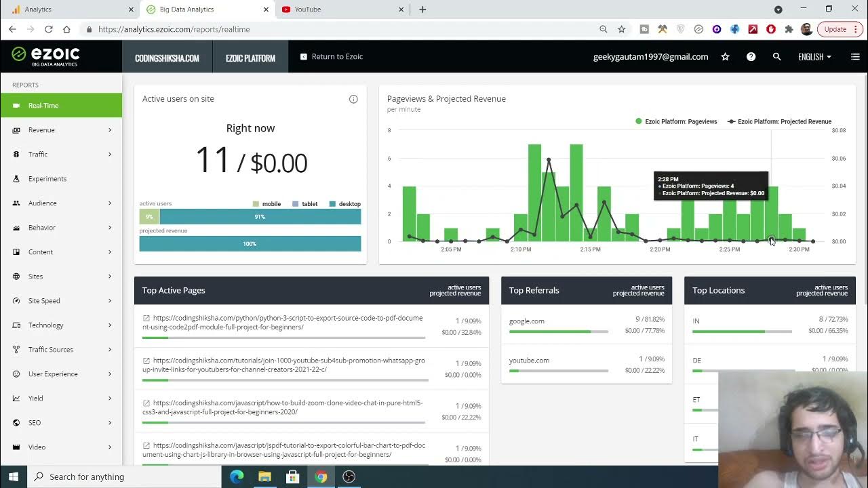The width and height of the screenshot is (868, 488).
Task: Open the ENGLISH language dropdown
Action: pyautogui.click(x=814, y=57)
